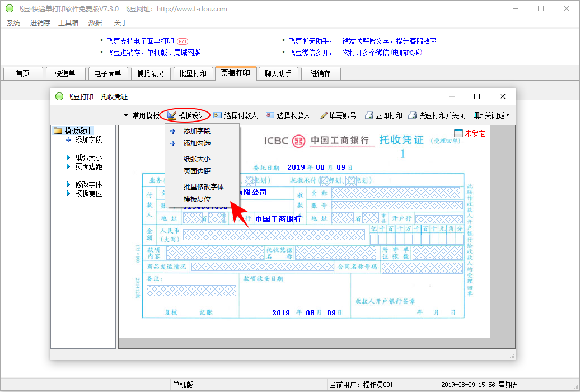The image size is (580, 392).
Task: Open link 飞豆进销存，单机版、局域网版
Action: (154, 53)
